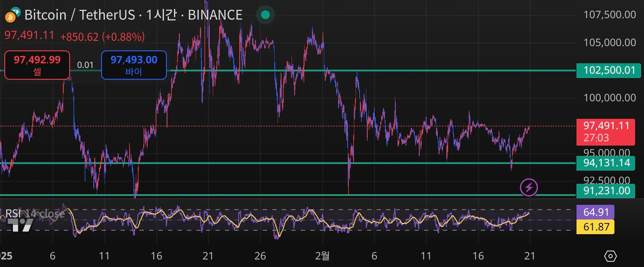Click the TradingView logo watermark
This screenshot has width=644, height=267.
[x=20, y=225]
